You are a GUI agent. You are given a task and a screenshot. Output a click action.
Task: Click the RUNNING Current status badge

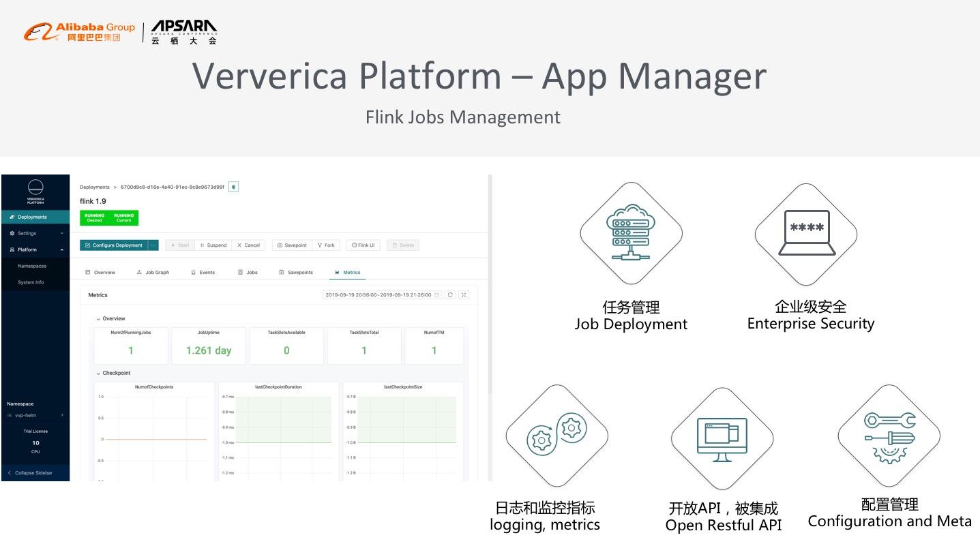click(x=123, y=218)
